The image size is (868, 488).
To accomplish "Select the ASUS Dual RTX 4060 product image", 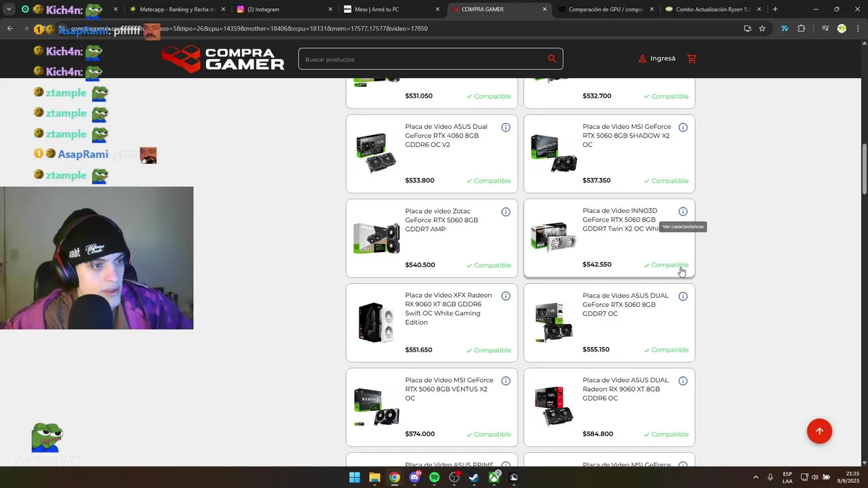I will pyautogui.click(x=376, y=153).
